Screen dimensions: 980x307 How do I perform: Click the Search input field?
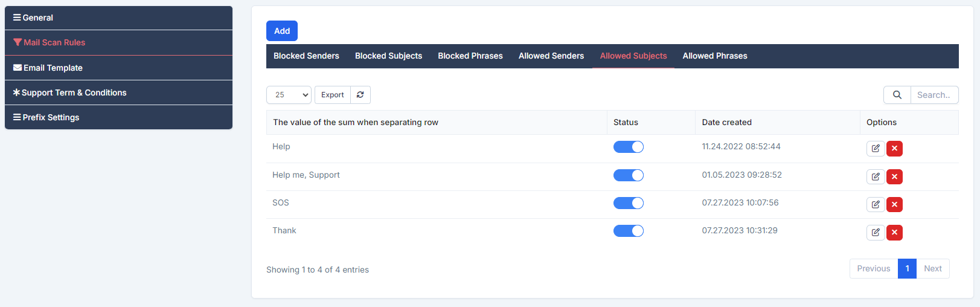tap(934, 95)
